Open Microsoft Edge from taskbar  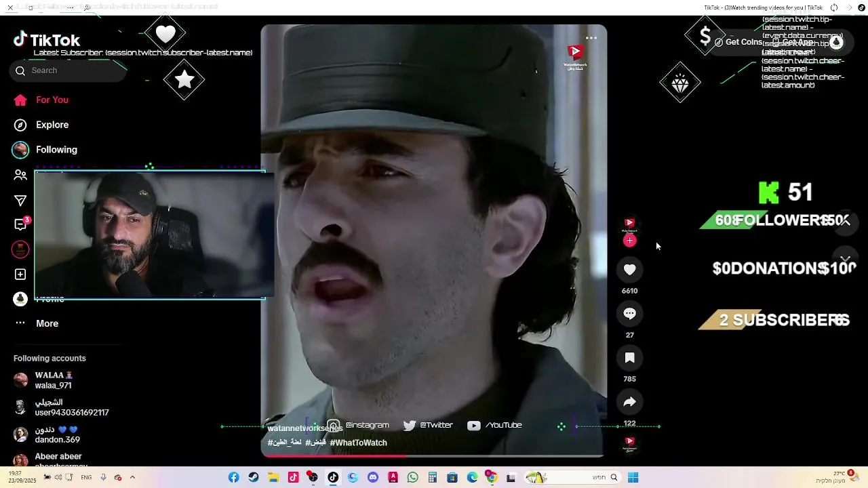[x=473, y=478]
